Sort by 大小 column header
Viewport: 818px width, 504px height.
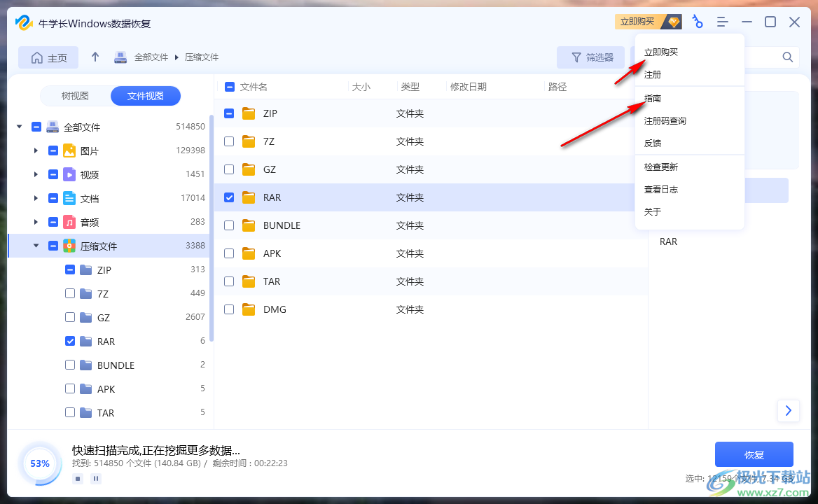361,87
